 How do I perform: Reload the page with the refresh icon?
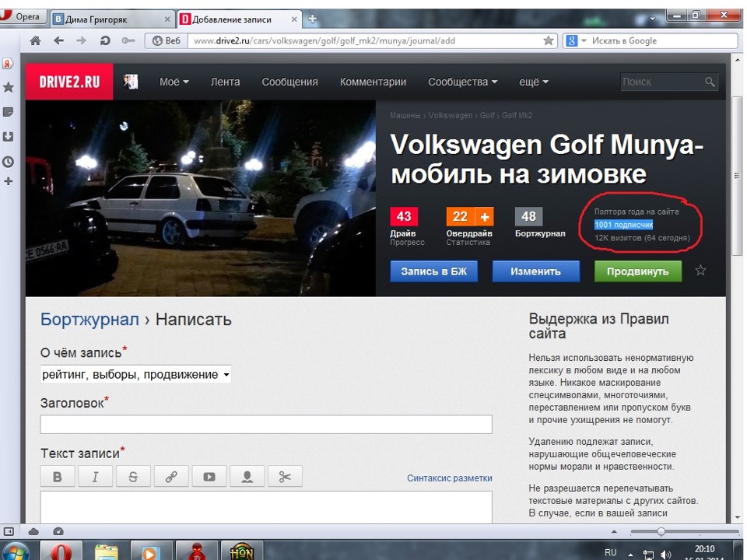pyautogui.click(x=105, y=40)
